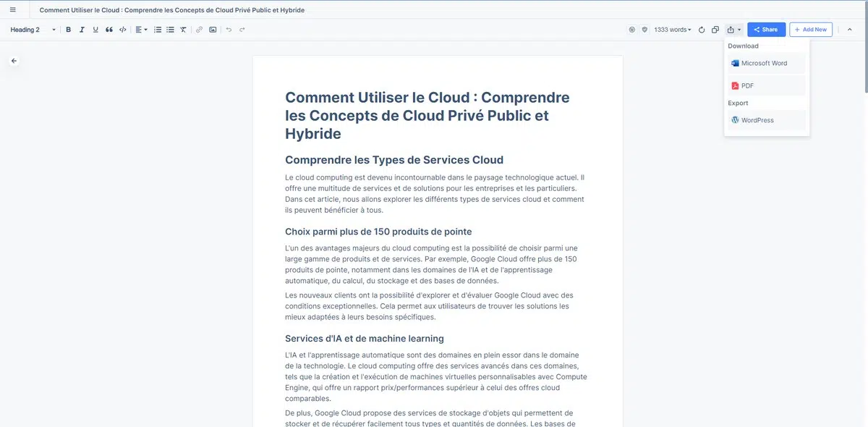Click the export/download icon
Screen dimensions: 868x427
click(731, 30)
